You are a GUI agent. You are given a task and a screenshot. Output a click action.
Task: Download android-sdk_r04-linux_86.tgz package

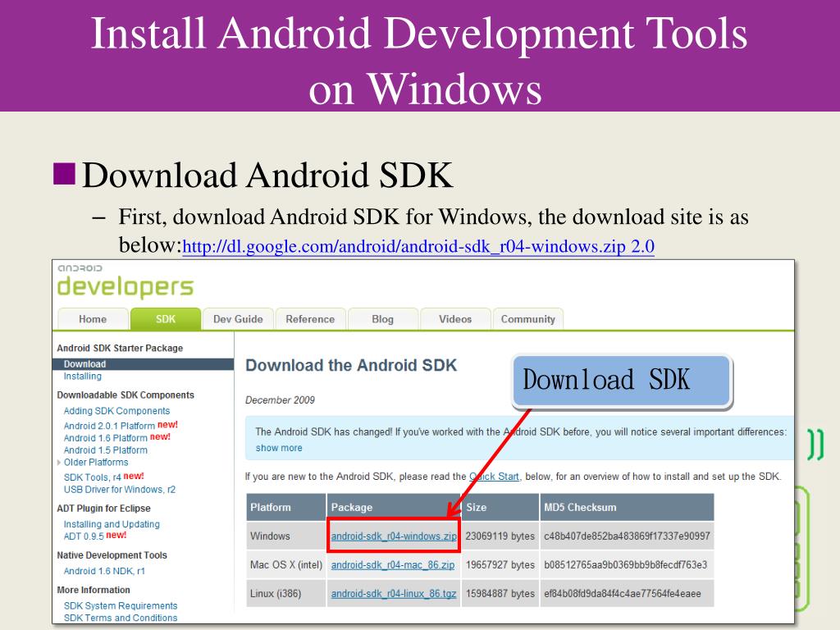point(394,594)
